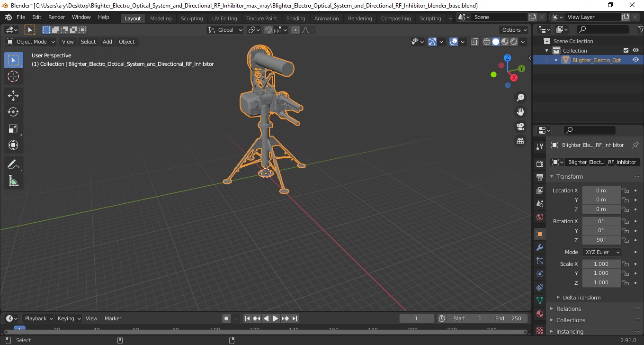
Task: Expand Blighter_Electro_Opt tree item in outliner
Action: tap(556, 60)
